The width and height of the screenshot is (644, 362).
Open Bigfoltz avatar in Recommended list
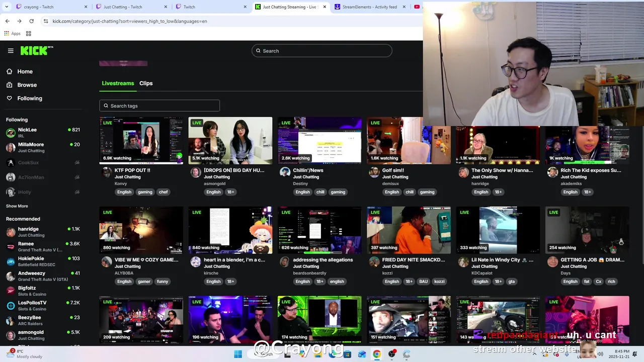tap(11, 291)
